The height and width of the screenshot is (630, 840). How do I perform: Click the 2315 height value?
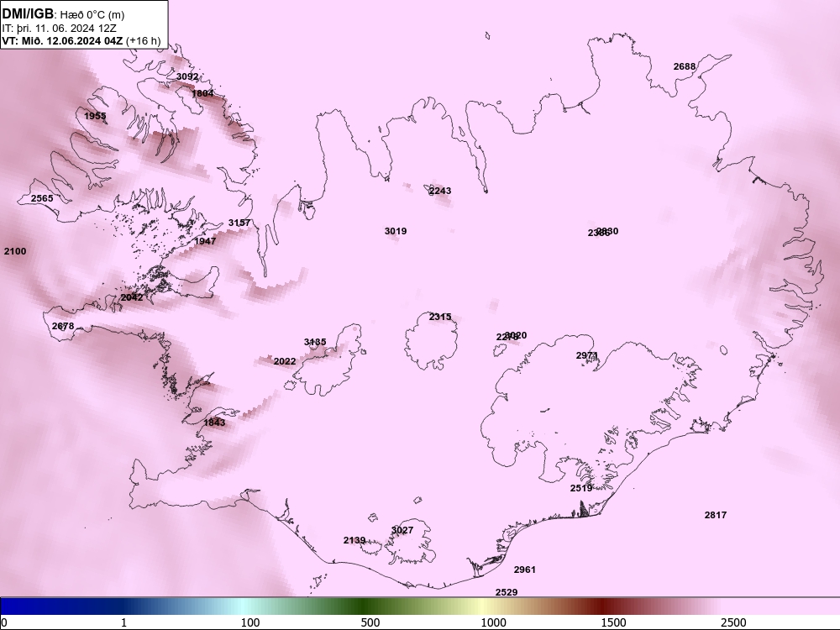pos(440,317)
